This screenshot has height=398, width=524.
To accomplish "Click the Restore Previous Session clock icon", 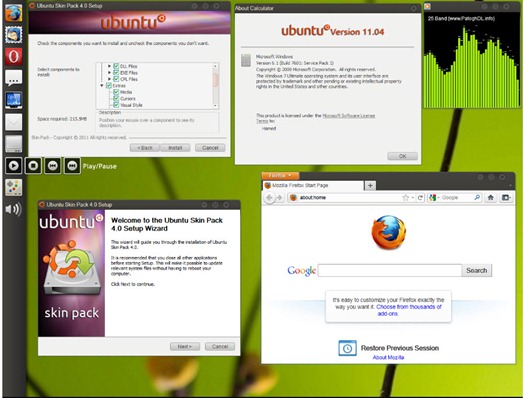I will coord(347,348).
